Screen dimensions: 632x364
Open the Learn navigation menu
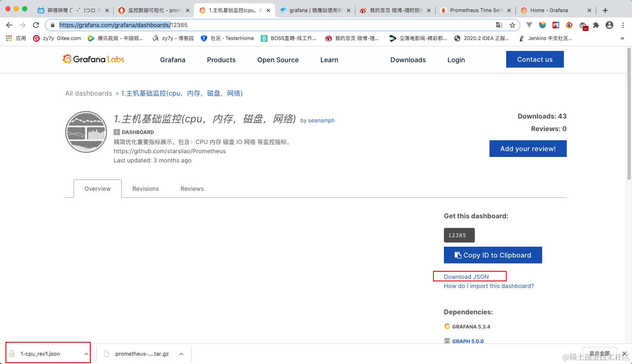pos(329,60)
